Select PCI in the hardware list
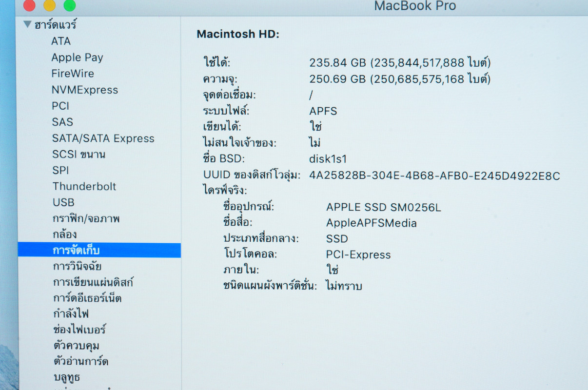The height and width of the screenshot is (390, 588). [x=60, y=106]
